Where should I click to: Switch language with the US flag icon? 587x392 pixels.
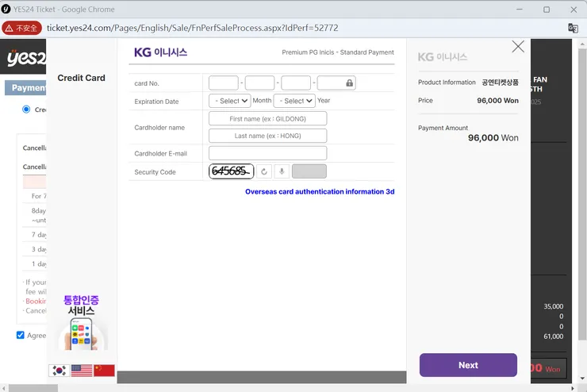(x=82, y=371)
